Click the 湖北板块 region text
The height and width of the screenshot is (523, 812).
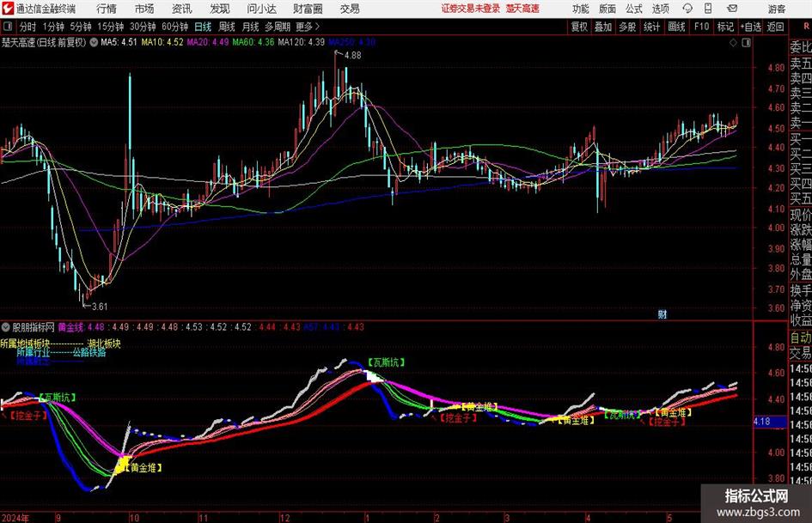coord(104,344)
